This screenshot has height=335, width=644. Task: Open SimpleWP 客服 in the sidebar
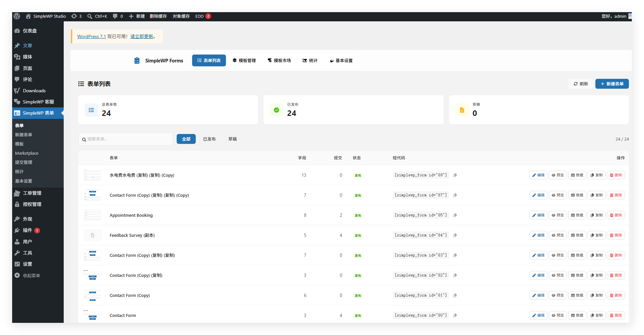(38, 102)
